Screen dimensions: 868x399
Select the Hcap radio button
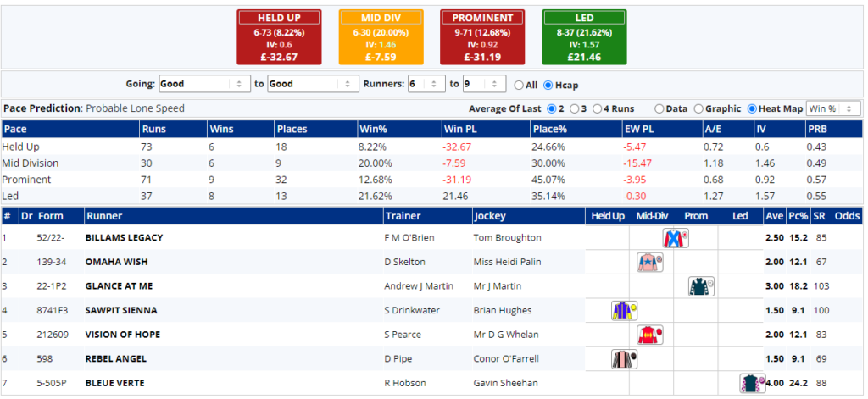point(548,85)
